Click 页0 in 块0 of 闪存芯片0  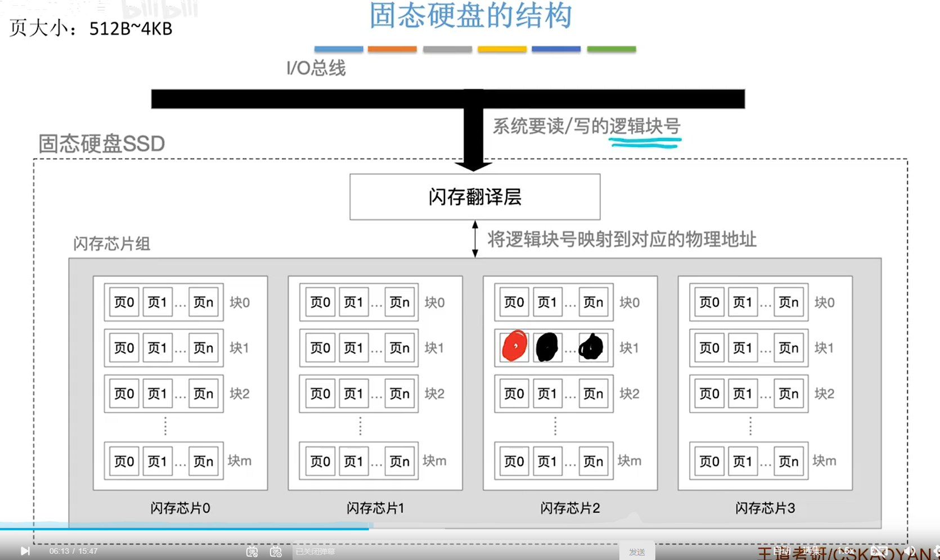124,302
